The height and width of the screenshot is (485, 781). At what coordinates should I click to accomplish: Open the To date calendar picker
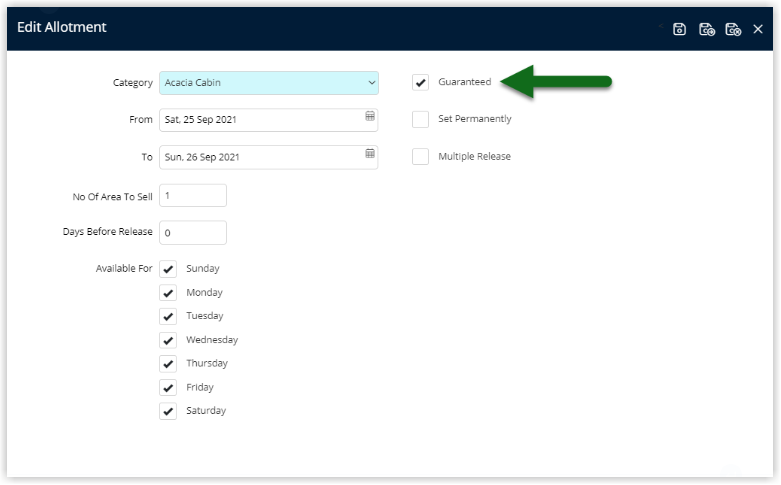370,153
